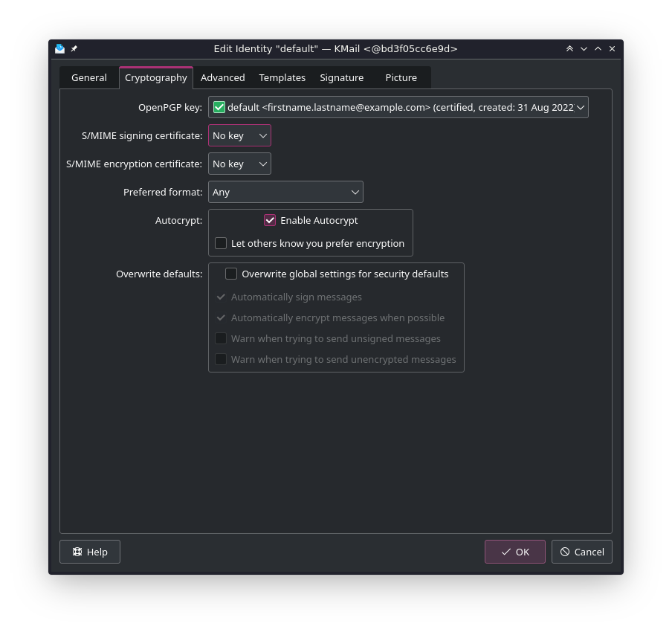Close the dialog with X icon

coord(612,49)
